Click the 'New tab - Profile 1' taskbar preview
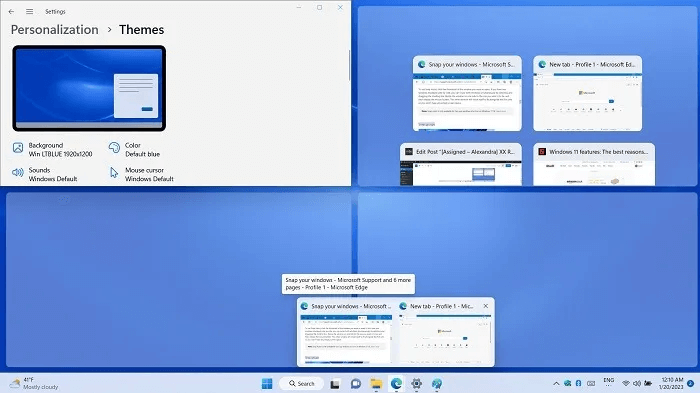The height and width of the screenshot is (393, 700). click(445, 332)
